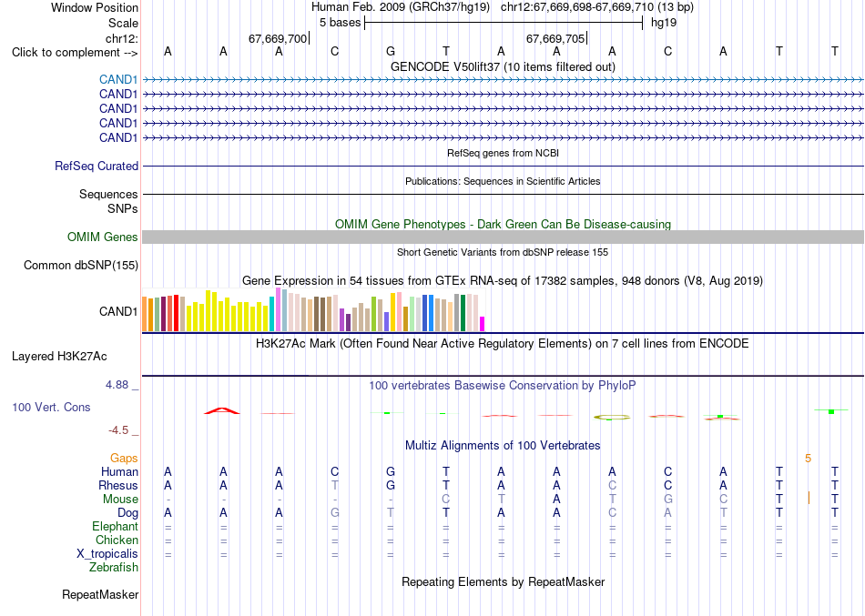Click the magenta last bar of the GTEx chart
The width and height of the screenshot is (865, 616).
(x=483, y=324)
